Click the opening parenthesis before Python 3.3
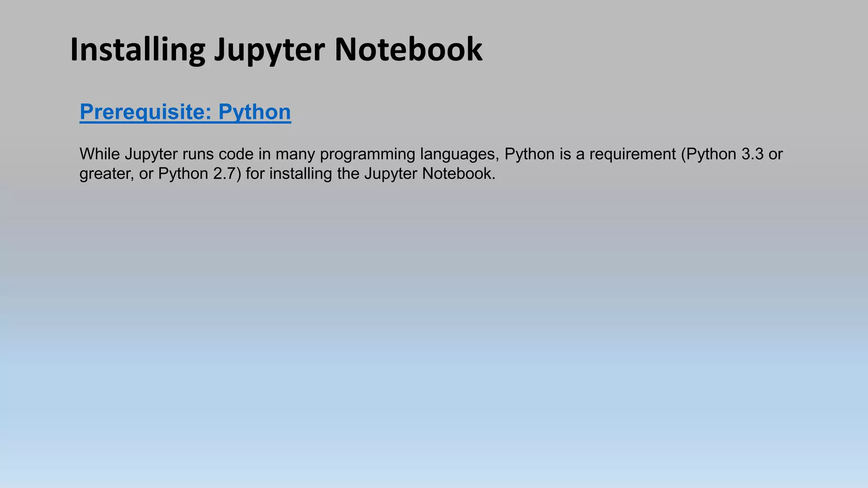Image resolution: width=868 pixels, height=488 pixels. 683,154
